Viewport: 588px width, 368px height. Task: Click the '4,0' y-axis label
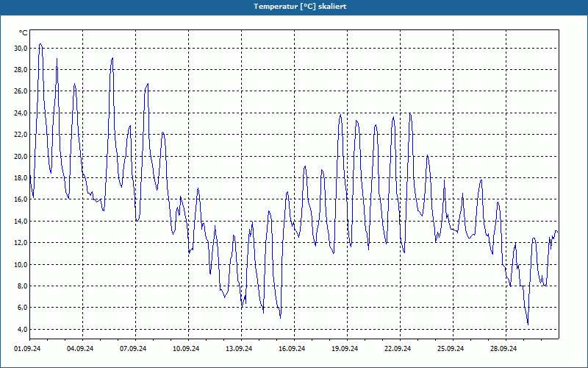point(22,329)
